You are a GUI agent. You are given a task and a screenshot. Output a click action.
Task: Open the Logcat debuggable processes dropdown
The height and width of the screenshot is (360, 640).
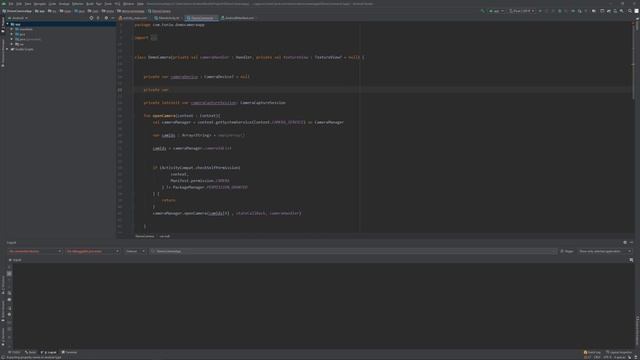(93, 251)
